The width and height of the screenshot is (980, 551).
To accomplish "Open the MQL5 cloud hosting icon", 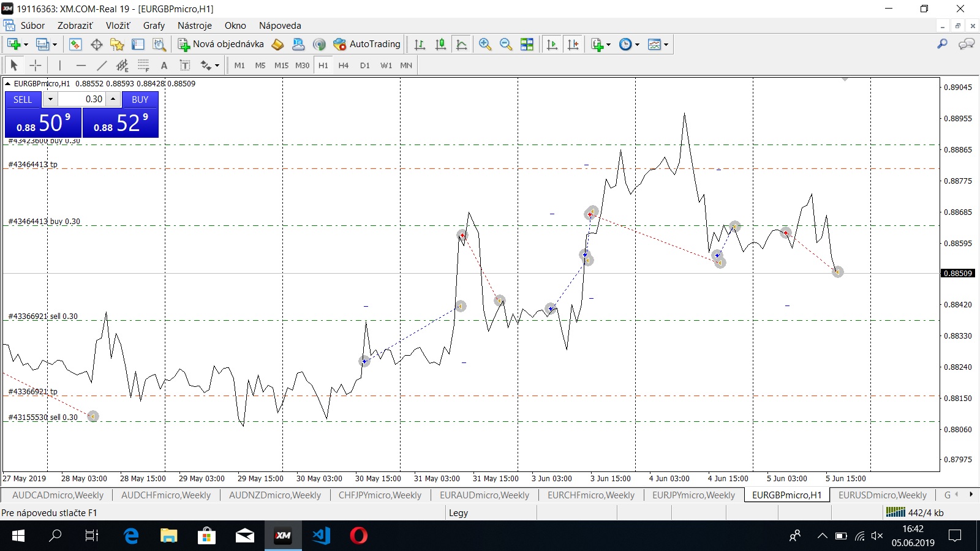I will coord(298,44).
